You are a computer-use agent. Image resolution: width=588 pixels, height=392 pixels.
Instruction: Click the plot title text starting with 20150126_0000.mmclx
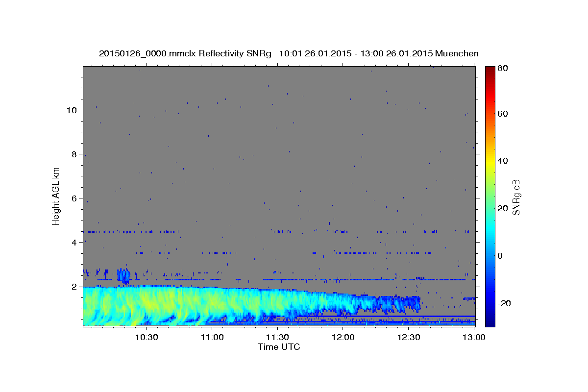tap(289, 53)
